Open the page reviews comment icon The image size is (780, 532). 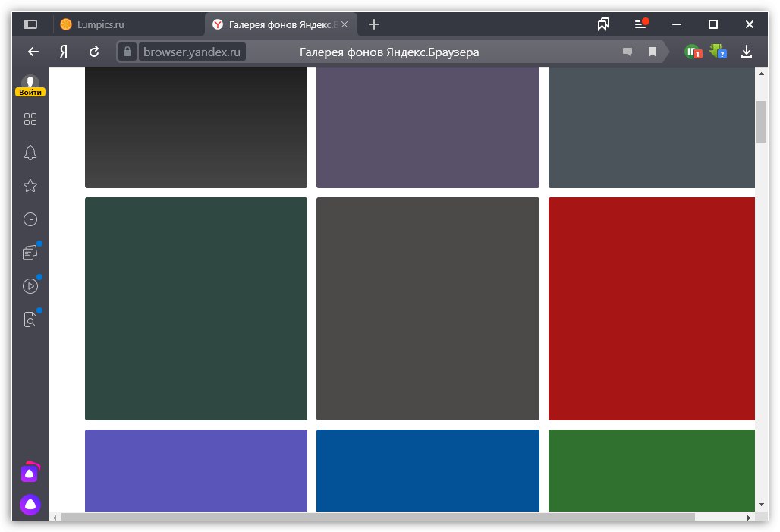pos(627,52)
